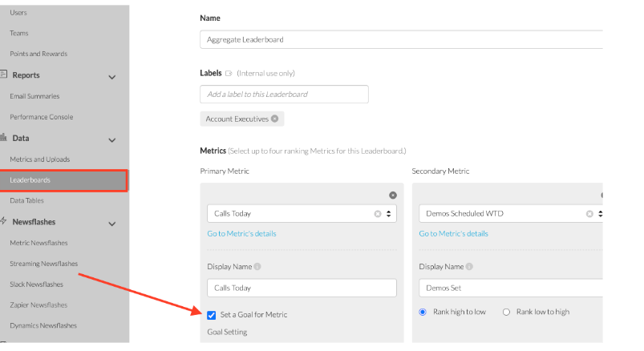Clear the Calls Today metric selection
The width and height of the screenshot is (644, 351).
(x=378, y=214)
